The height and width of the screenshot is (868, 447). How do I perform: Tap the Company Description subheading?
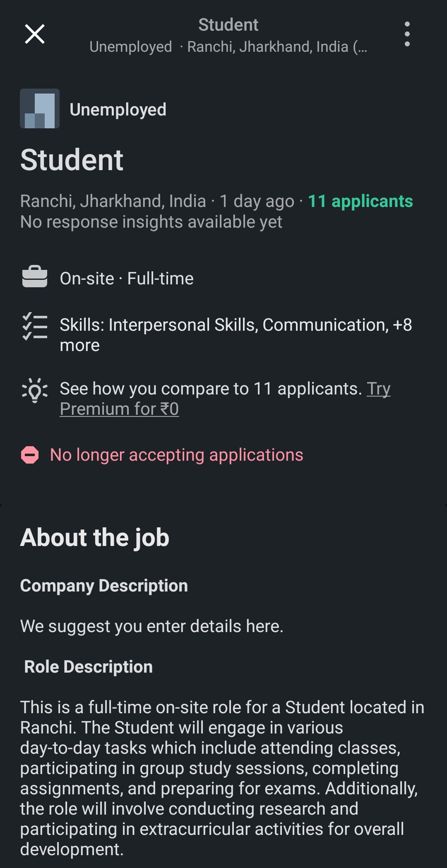[104, 586]
